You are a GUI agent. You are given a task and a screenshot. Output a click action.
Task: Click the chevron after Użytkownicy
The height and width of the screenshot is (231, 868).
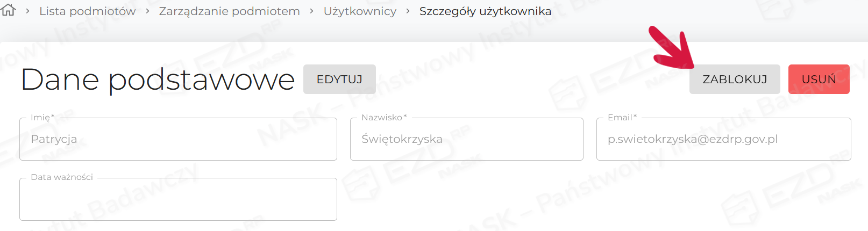click(408, 11)
